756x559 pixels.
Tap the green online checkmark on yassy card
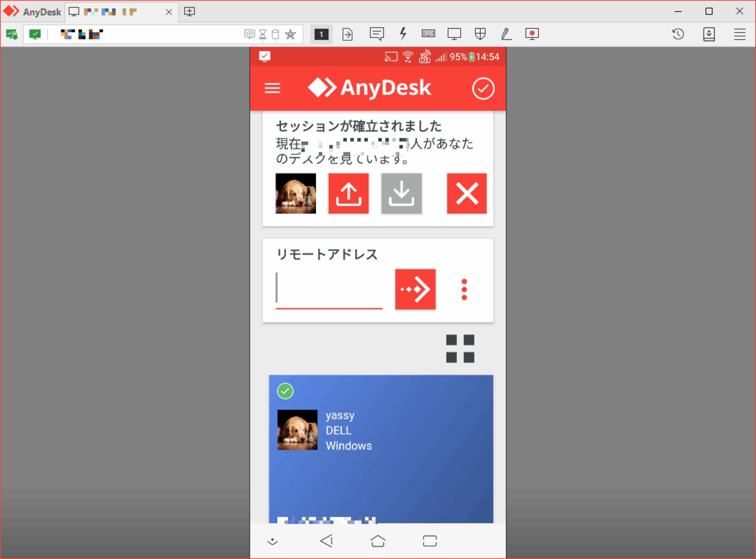click(x=285, y=391)
